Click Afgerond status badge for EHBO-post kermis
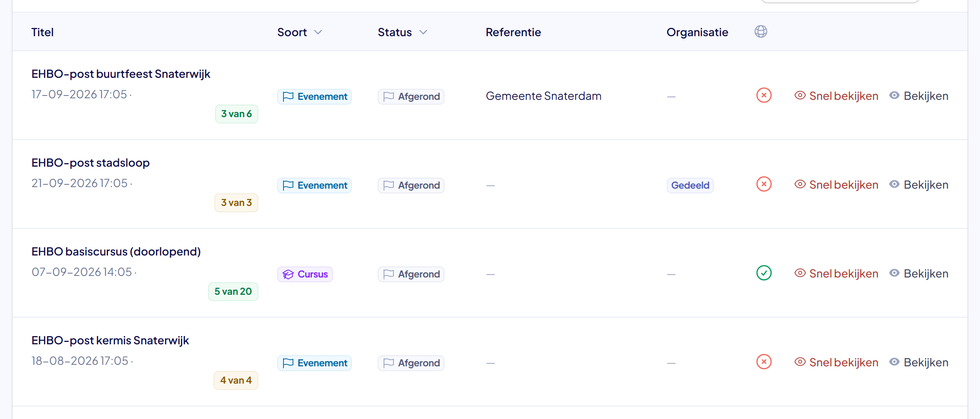 coord(411,363)
